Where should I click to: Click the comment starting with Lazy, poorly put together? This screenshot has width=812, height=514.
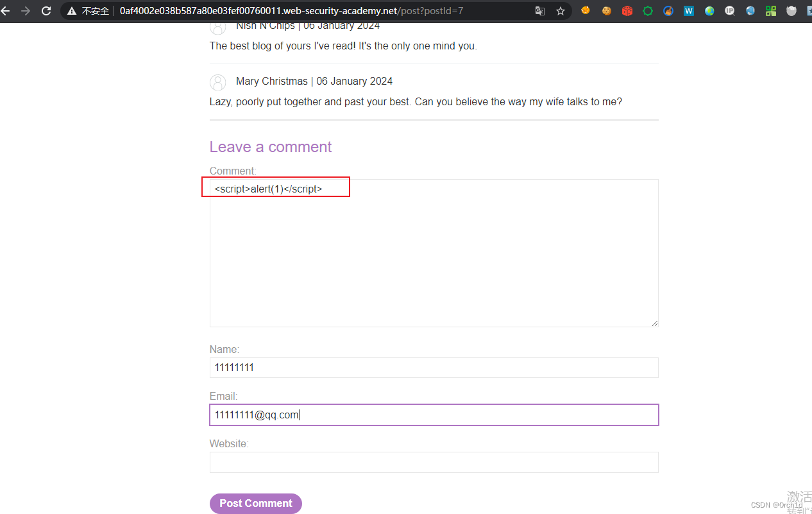tap(416, 101)
